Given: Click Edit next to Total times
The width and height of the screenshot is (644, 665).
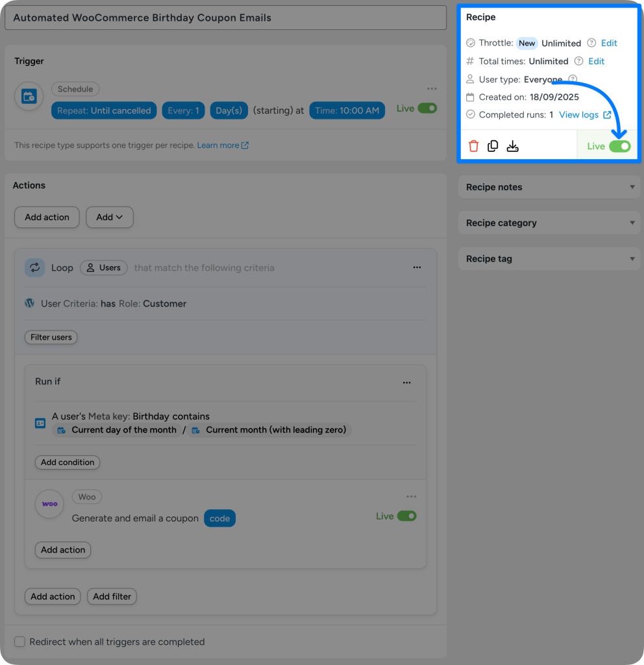Looking at the screenshot, I should pyautogui.click(x=596, y=61).
